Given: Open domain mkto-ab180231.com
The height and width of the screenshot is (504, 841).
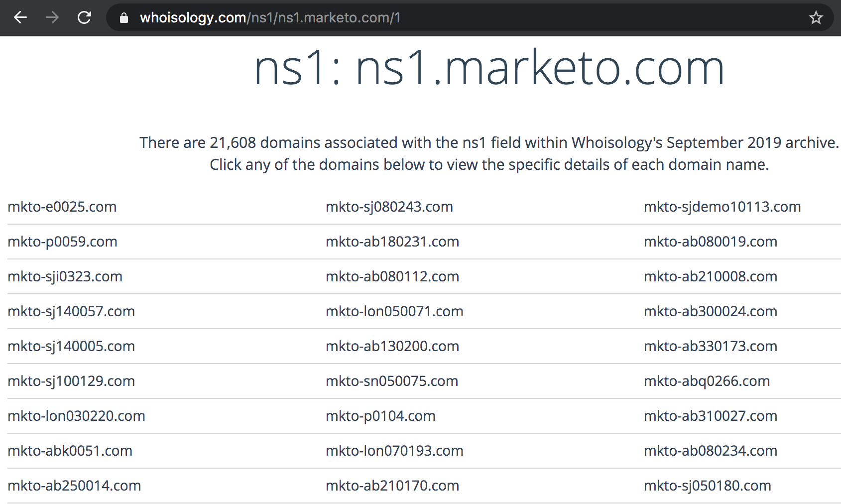Looking at the screenshot, I should (x=392, y=242).
